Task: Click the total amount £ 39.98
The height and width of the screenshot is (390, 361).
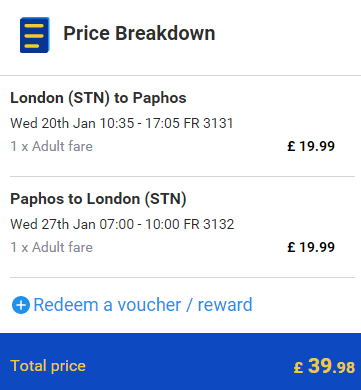Action: [324, 366]
